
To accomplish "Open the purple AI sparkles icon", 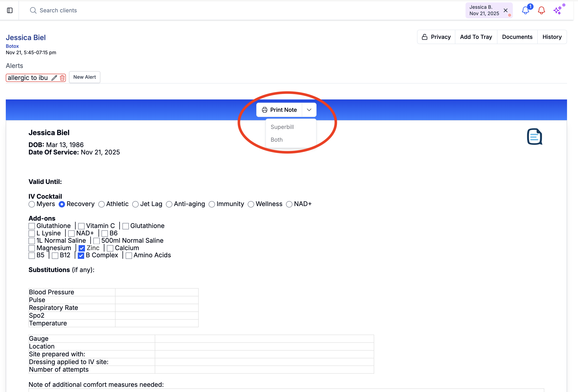I will click(x=557, y=10).
